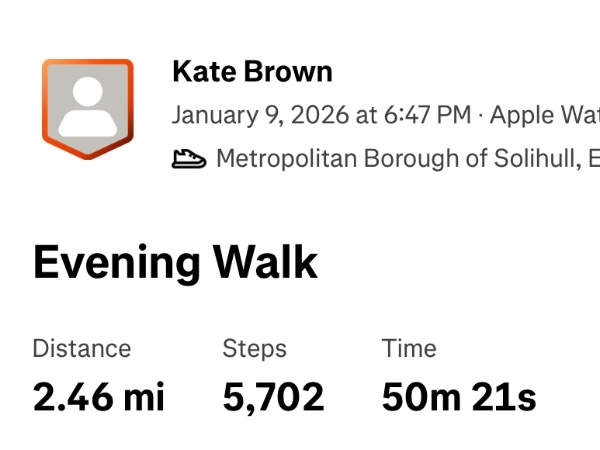This screenshot has width=600, height=450.
Task: Click the Time stat label
Action: (x=409, y=349)
